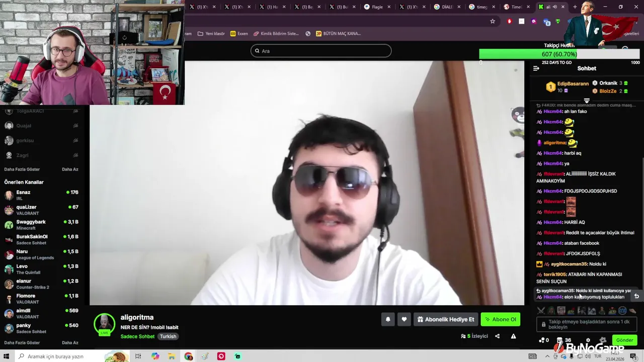Click torrik1905 username in chat

(x=555, y=275)
